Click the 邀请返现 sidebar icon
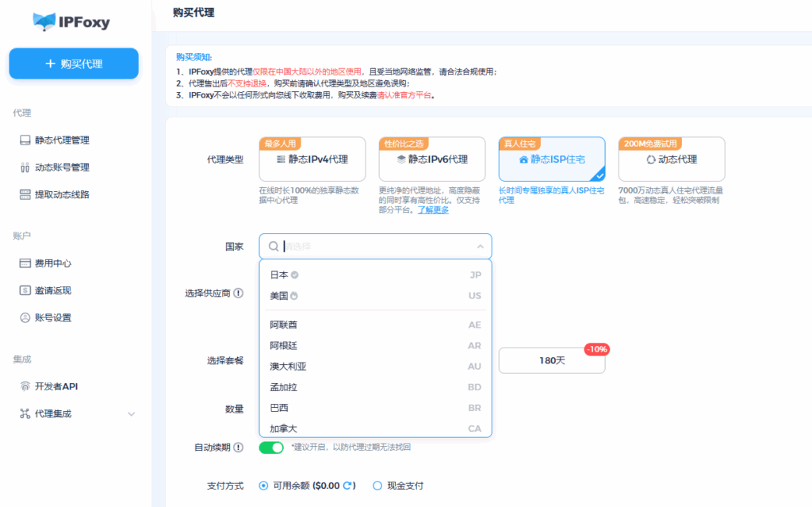812x507 pixels. (25, 290)
